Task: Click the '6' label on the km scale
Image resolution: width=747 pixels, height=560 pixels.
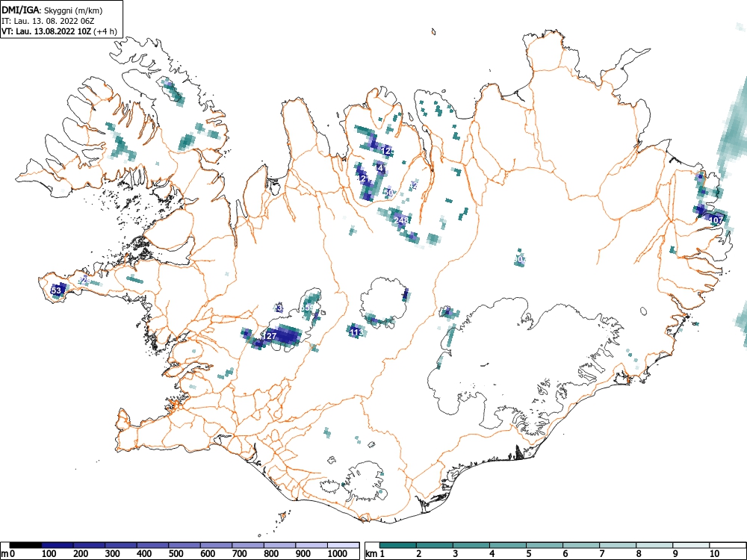Action: click(x=565, y=554)
